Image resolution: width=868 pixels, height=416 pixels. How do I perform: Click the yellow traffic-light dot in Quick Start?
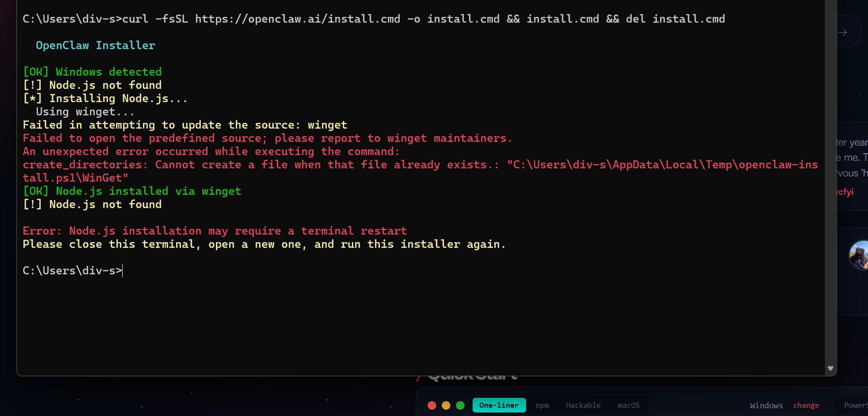pos(446,405)
